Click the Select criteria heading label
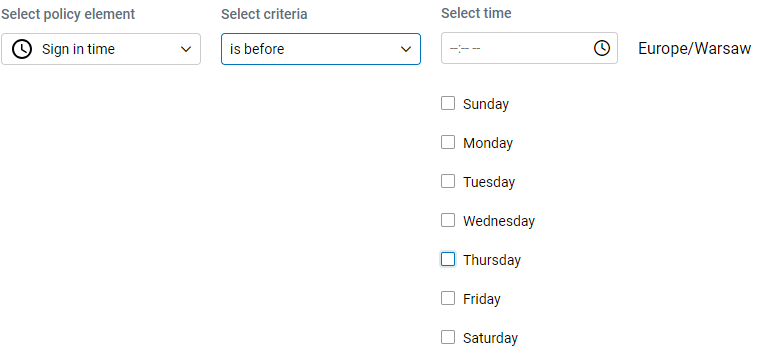781x364 pixels. 264,14
